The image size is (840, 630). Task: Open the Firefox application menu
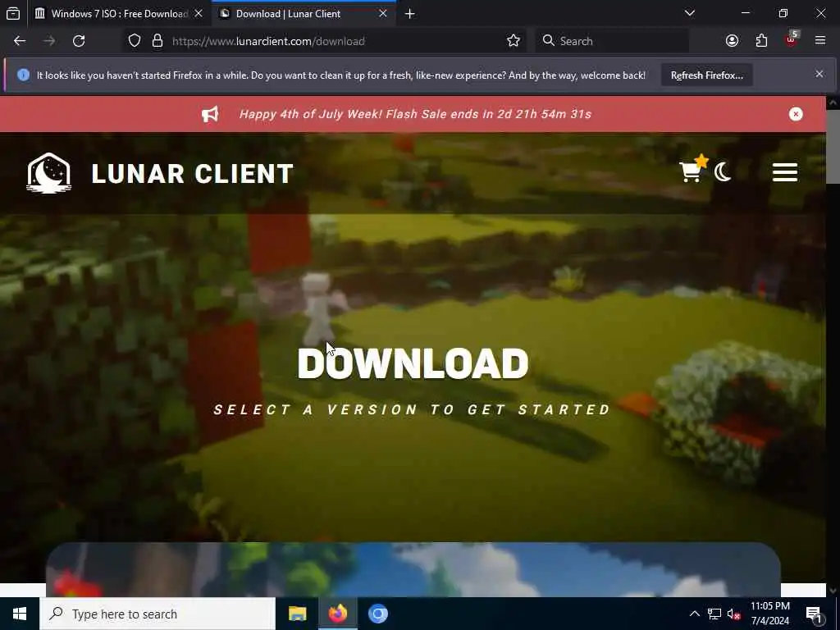pyautogui.click(x=820, y=41)
